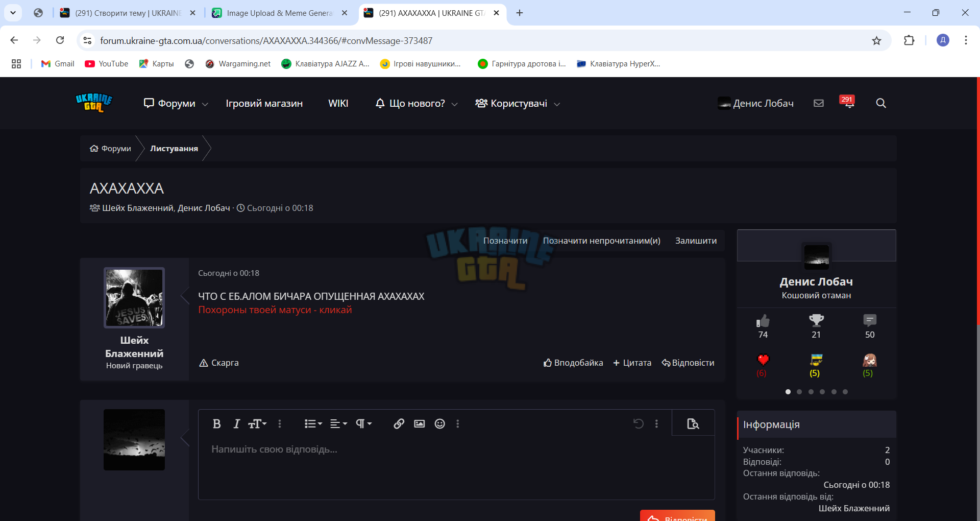
Task: Open Шейх Блаженний avatar thumbnail
Action: coord(134,298)
